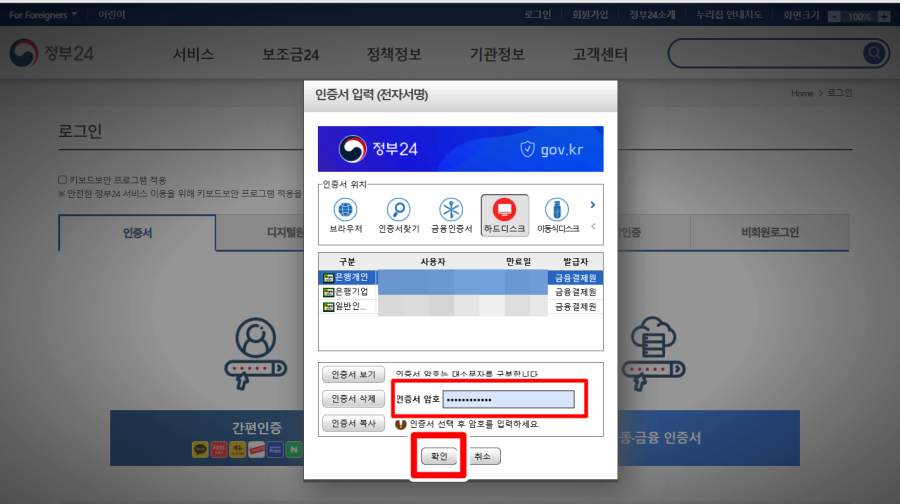Select the PASS red login icon
900x504 pixels.
[219, 449]
